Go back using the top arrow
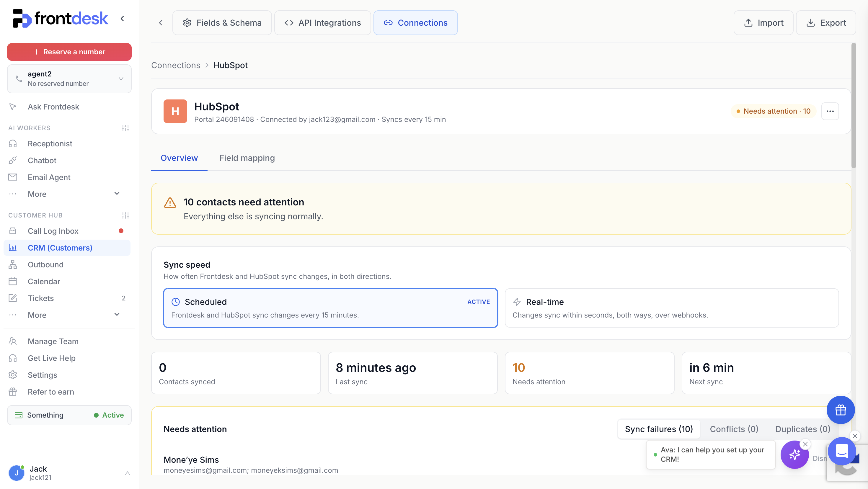This screenshot has height=489, width=868. coord(161,22)
